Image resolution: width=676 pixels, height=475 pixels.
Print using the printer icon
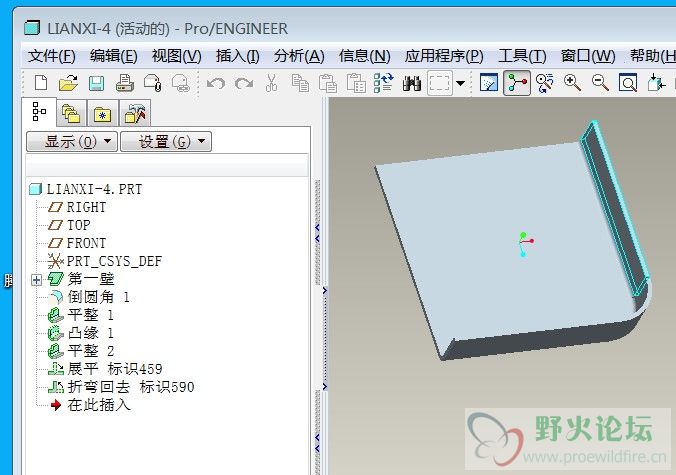125,83
